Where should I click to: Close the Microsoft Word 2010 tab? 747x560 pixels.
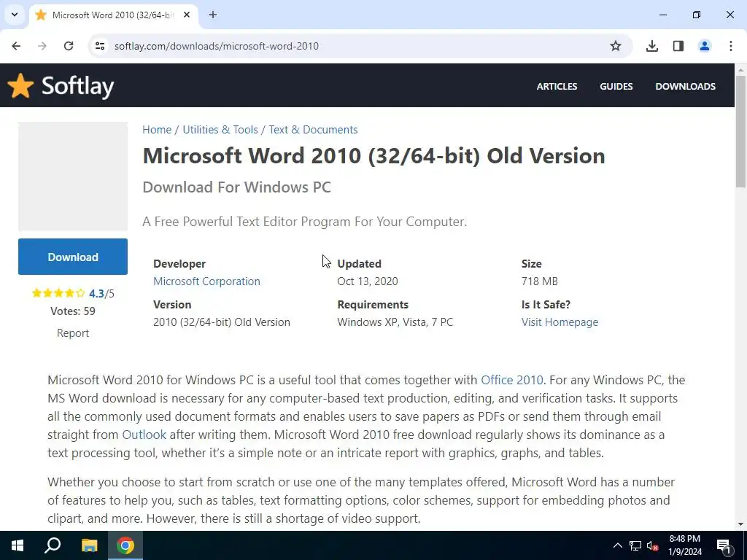187,15
